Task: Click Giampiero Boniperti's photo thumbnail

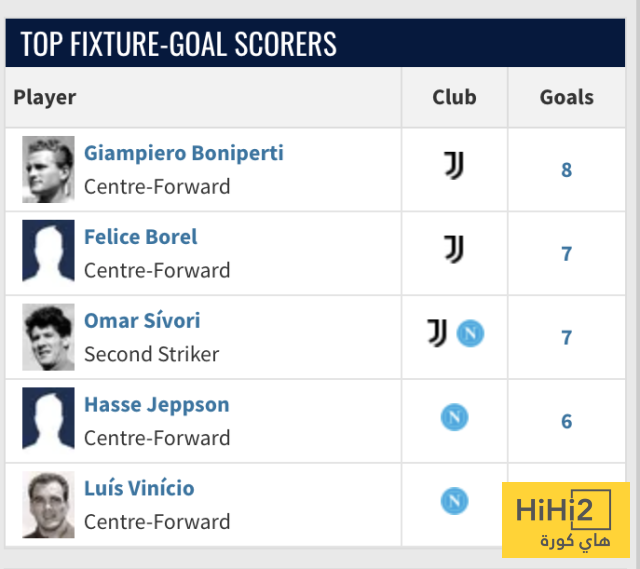Action: [48, 169]
